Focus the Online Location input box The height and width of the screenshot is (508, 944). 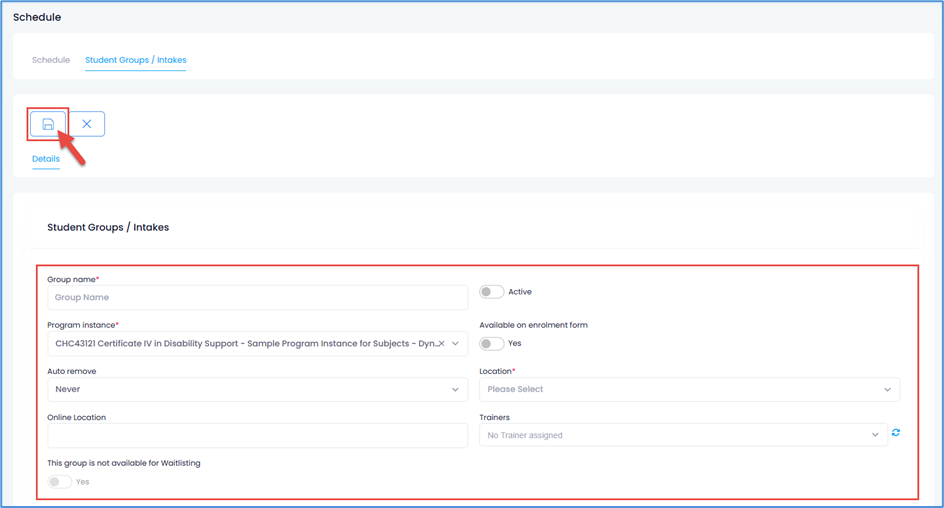tap(257, 435)
